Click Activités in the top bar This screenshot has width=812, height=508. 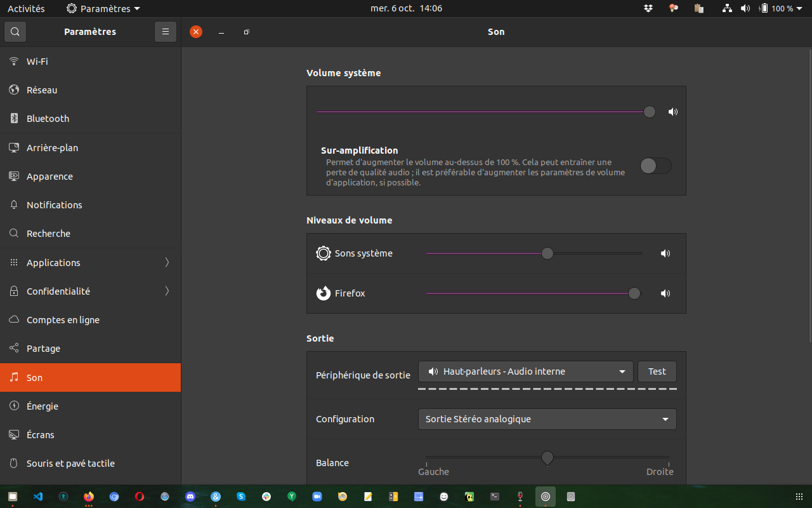click(26, 8)
